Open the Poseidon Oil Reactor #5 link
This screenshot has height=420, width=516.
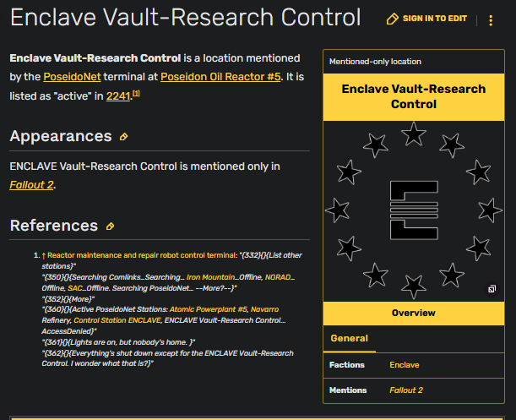point(220,77)
